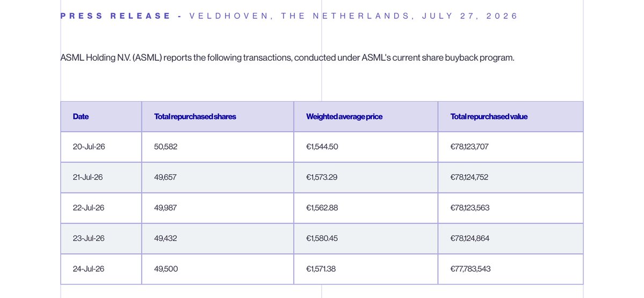Click the Date column header
The height and width of the screenshot is (298, 644).
point(101,117)
